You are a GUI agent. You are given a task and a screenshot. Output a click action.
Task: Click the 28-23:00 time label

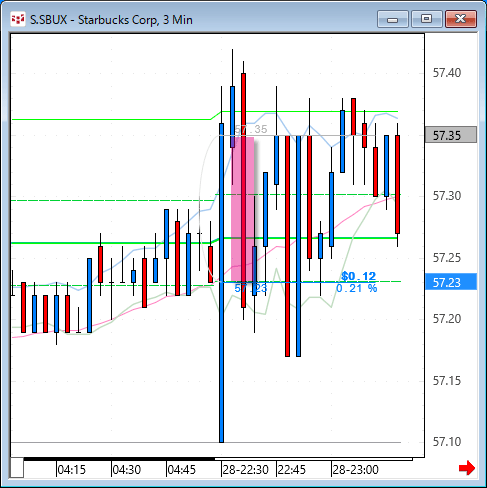pos(356,470)
